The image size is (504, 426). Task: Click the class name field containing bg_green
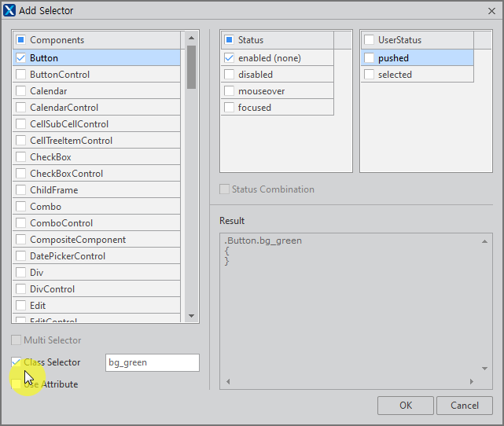[x=152, y=362]
